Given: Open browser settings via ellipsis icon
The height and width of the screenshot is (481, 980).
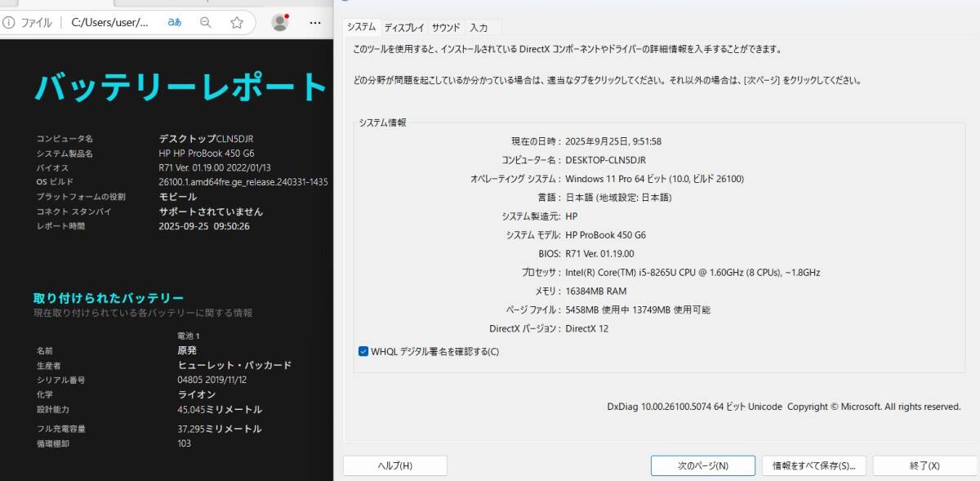Looking at the screenshot, I should coord(314,24).
